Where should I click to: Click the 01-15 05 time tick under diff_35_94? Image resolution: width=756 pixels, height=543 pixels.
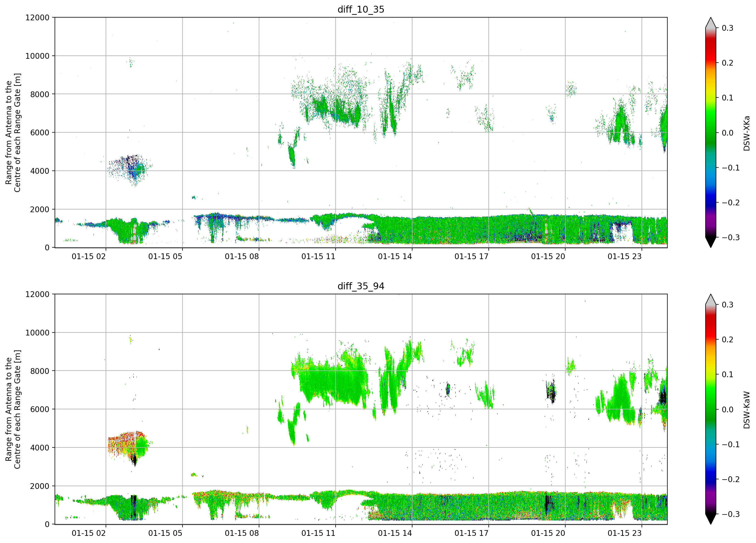tap(165, 533)
